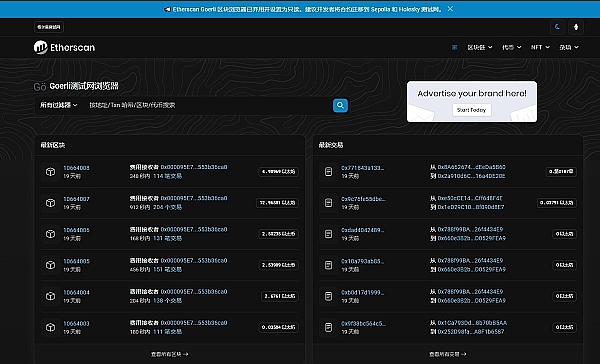Click cube icon for block 10664003
This screenshot has height=364, width=600.
pyautogui.click(x=50, y=327)
